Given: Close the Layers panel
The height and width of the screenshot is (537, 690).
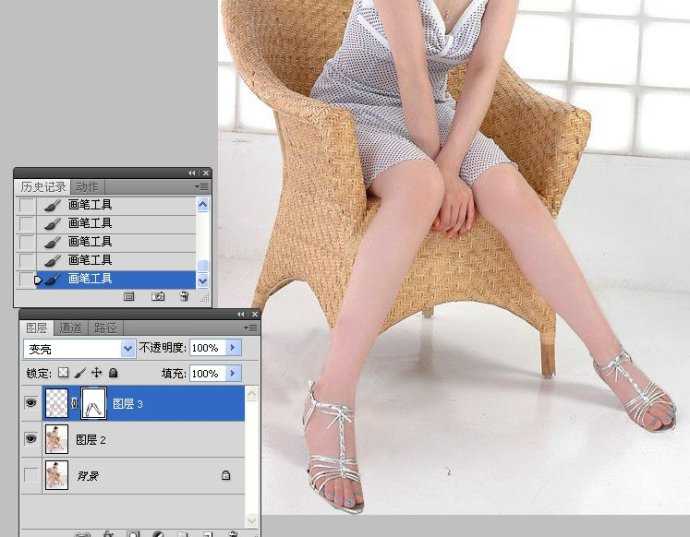Looking at the screenshot, I should coord(254,314).
